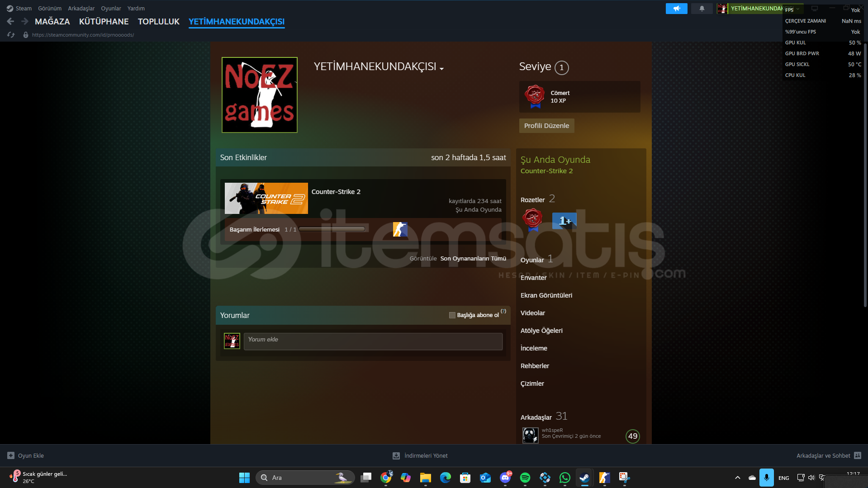Open Spotify from taskbar
Screen dimensions: 868x488
[x=525, y=478]
